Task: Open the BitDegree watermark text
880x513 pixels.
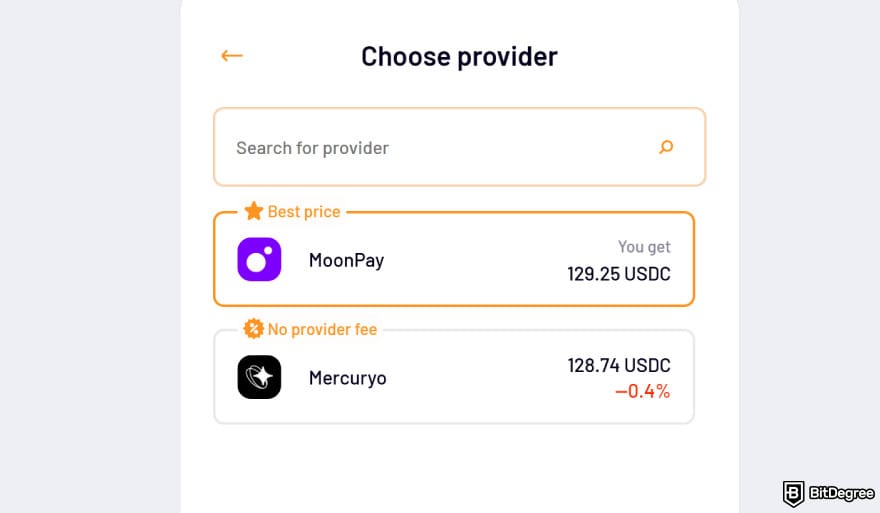Action: pos(841,494)
